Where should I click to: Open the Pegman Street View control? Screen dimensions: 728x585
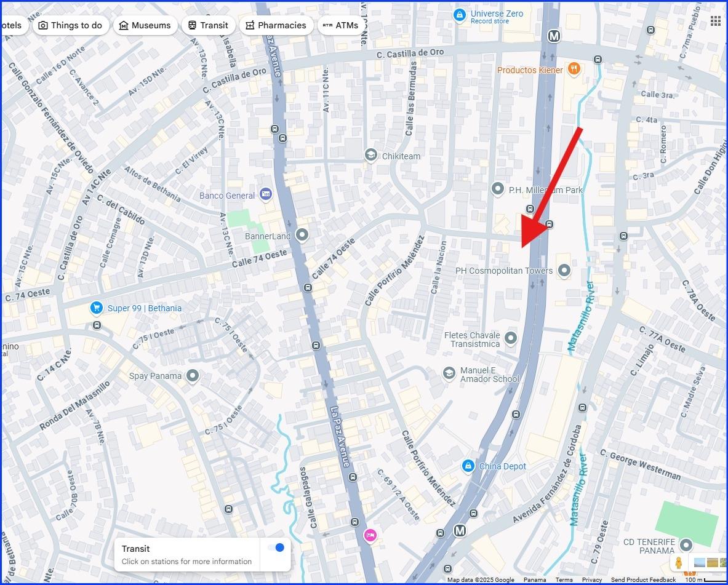tap(678, 563)
